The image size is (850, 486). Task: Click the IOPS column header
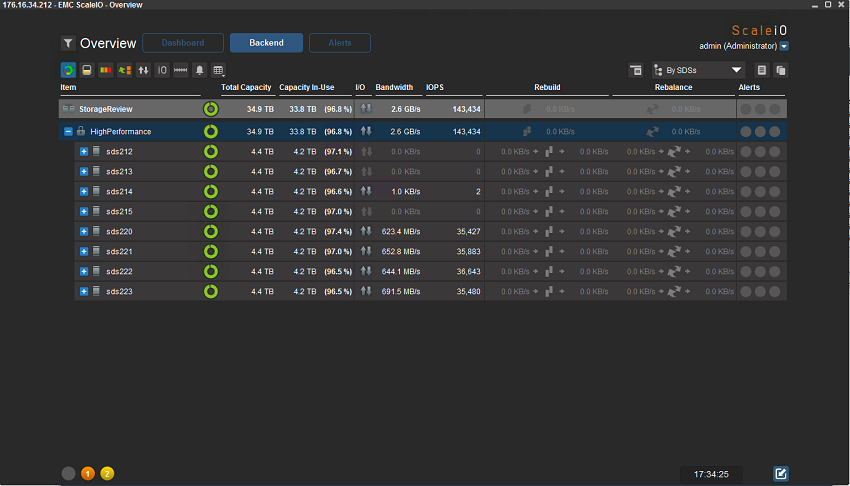pyautogui.click(x=435, y=87)
